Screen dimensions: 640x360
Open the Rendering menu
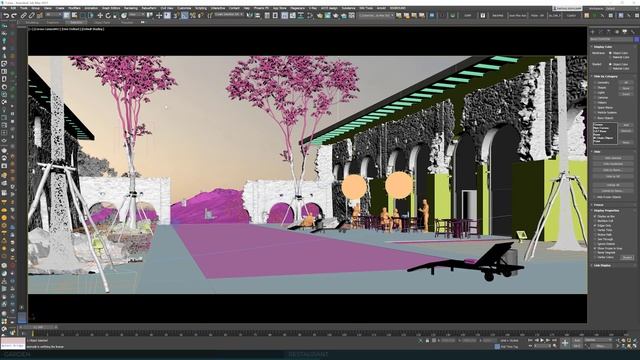click(131, 8)
